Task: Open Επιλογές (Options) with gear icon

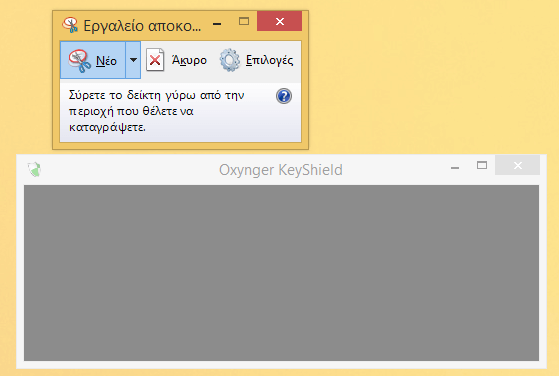Action: pos(256,60)
